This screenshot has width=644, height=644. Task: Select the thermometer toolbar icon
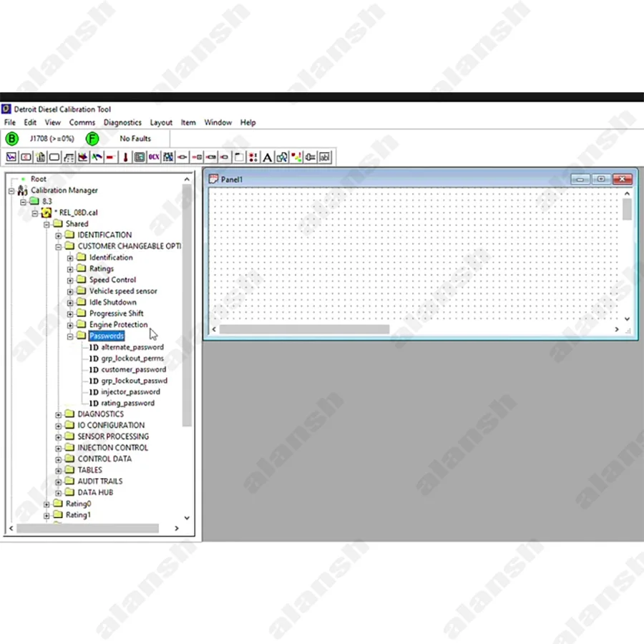coord(125,157)
